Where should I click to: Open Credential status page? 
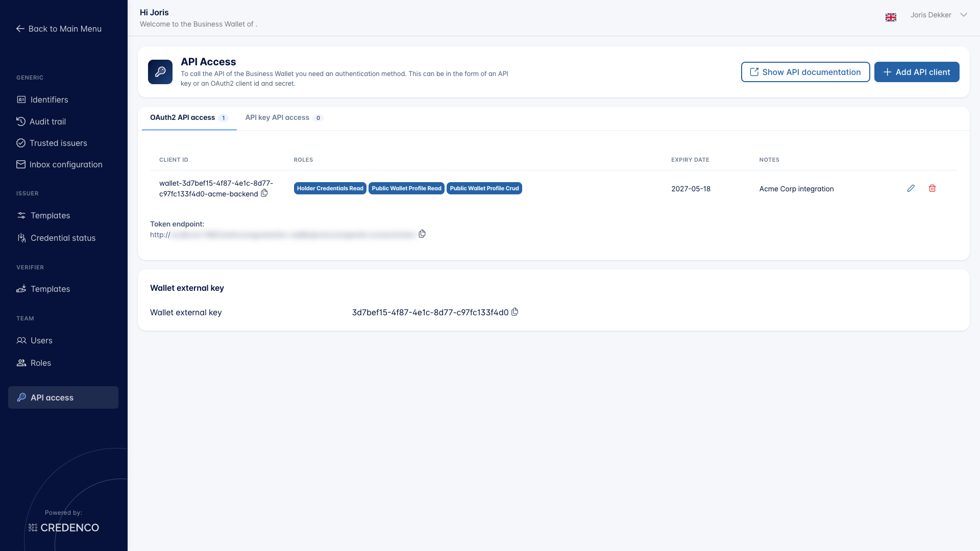coord(63,238)
